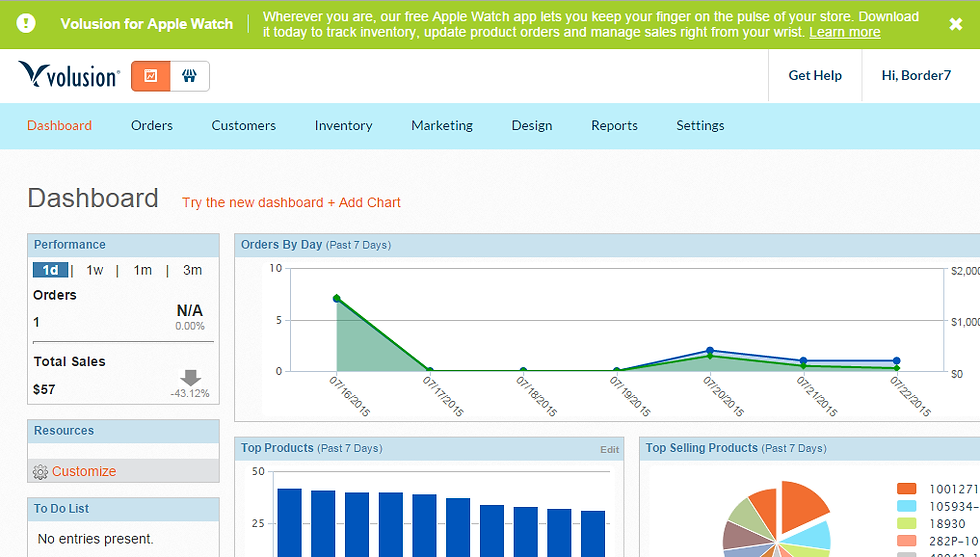Click the -43.12% sales change text
This screenshot has height=557, width=980.
click(190, 394)
